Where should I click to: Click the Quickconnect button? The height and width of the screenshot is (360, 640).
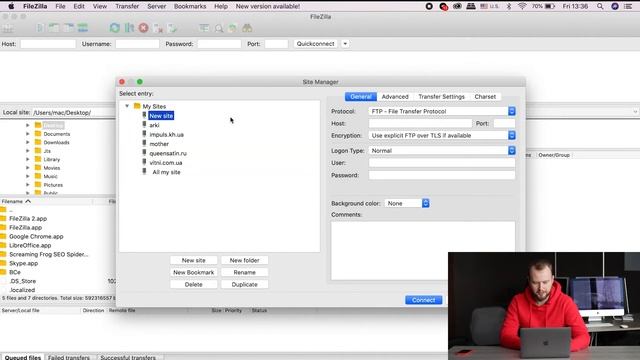click(316, 44)
